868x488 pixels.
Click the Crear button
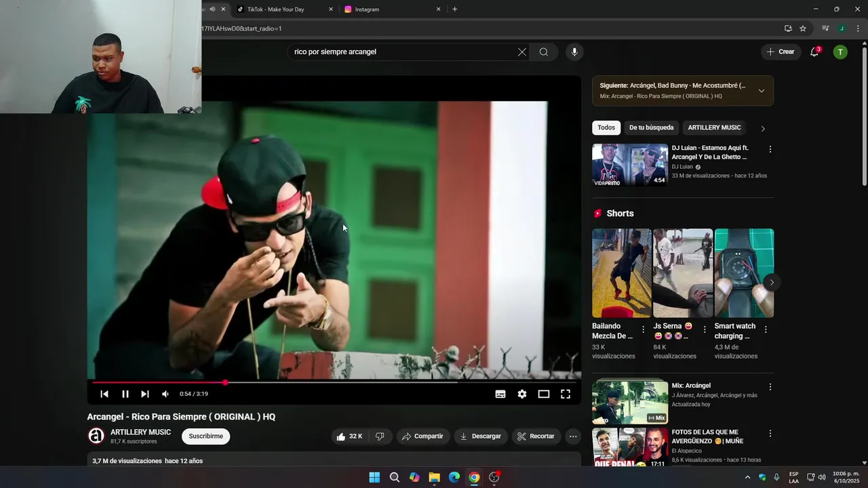click(x=781, y=52)
